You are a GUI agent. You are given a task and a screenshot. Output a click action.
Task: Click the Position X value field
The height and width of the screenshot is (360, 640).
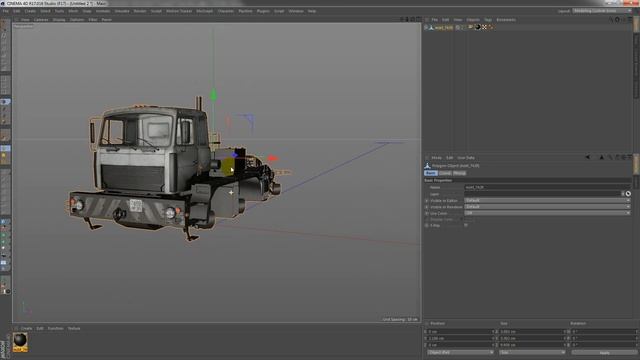coord(460,331)
